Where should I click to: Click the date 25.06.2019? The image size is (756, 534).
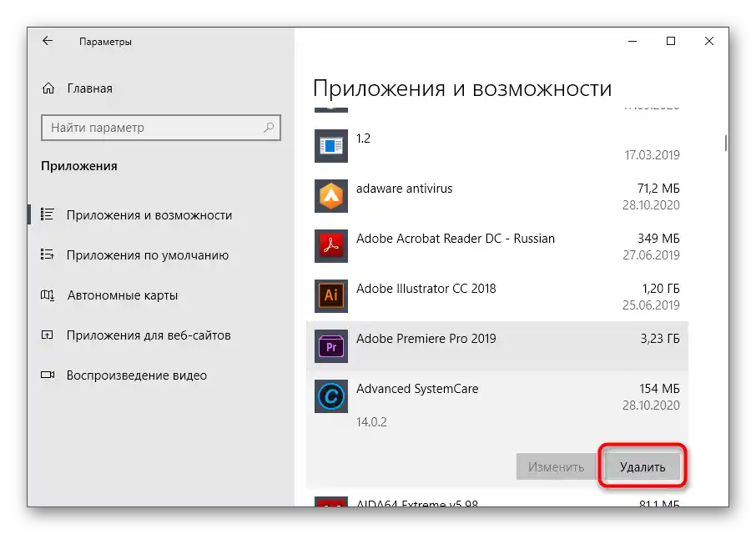(652, 305)
